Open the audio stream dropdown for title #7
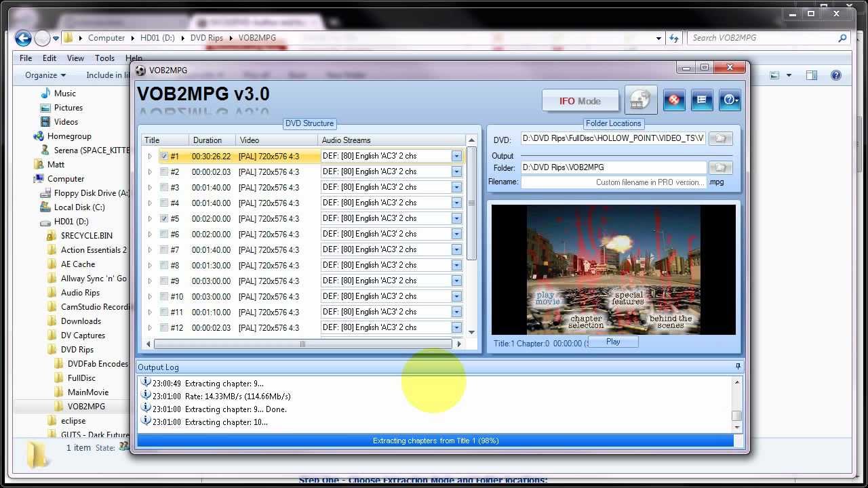This screenshot has width=868, height=488. (x=456, y=249)
